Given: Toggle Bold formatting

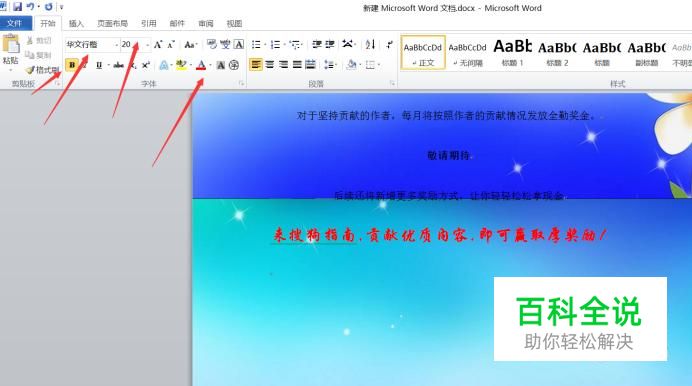Looking at the screenshot, I should pyautogui.click(x=71, y=65).
